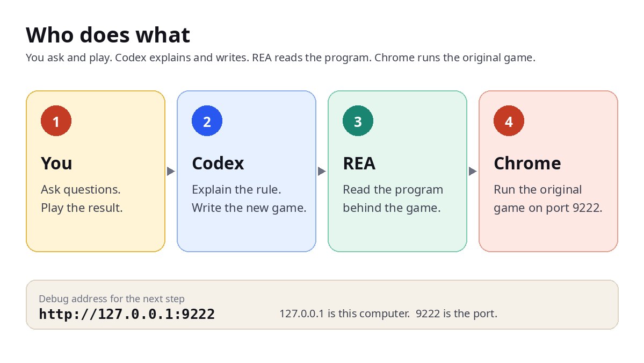Click the text 'Run the original'
The height and width of the screenshot is (363, 644).
[538, 189]
